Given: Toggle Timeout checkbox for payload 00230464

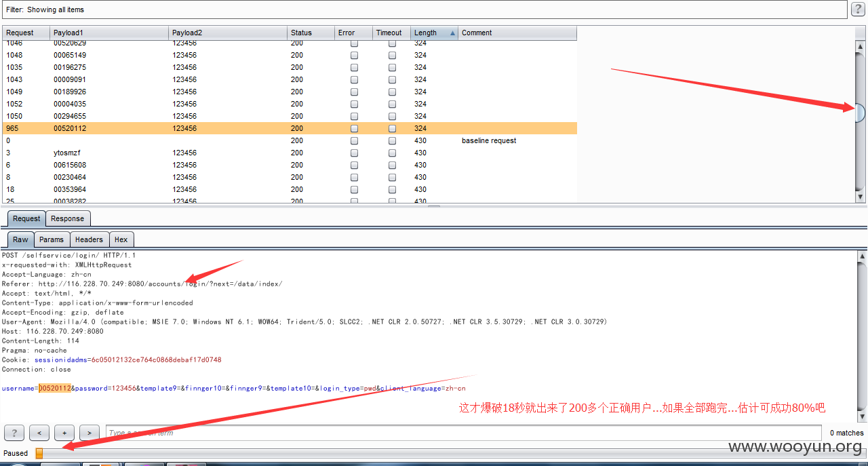Looking at the screenshot, I should point(392,177).
